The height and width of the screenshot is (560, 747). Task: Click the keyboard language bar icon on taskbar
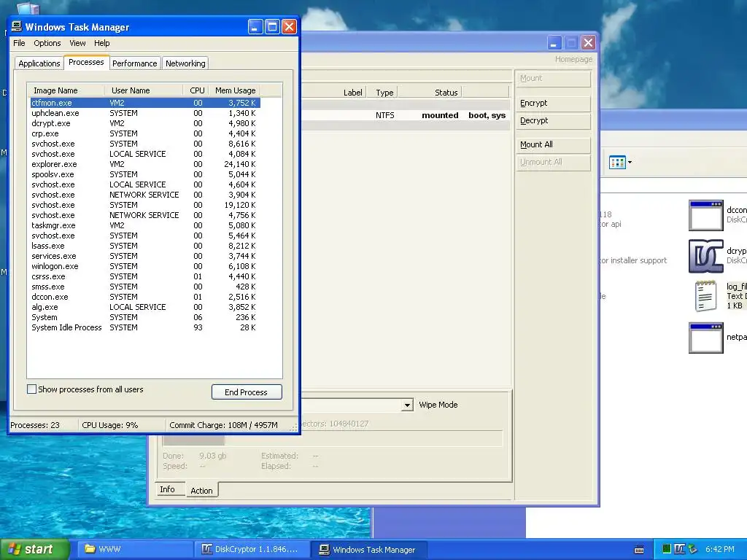639,550
